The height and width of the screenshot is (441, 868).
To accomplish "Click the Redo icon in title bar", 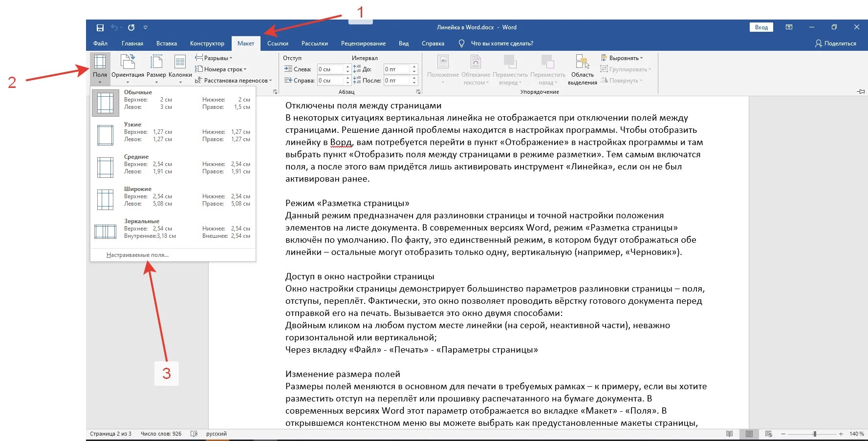I will [131, 27].
